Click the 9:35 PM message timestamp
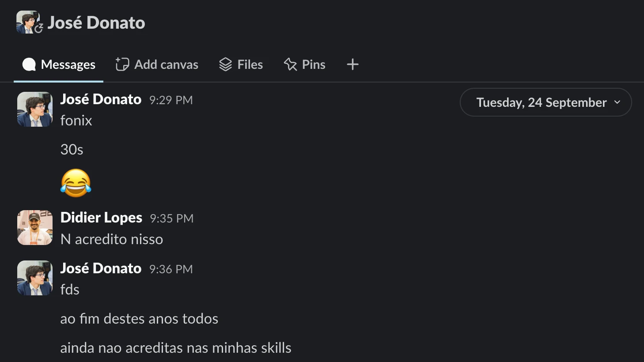Screen dimensions: 644x362 coord(171,219)
